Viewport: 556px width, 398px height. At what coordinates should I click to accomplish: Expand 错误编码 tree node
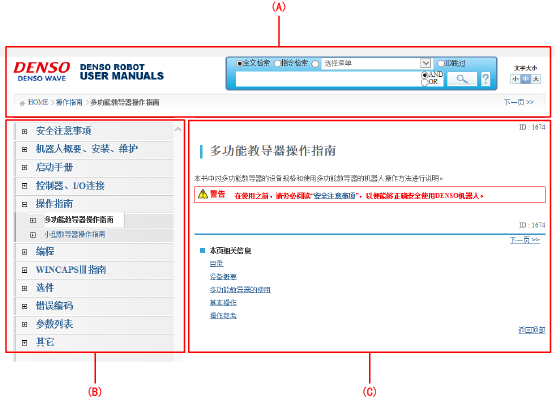(24, 306)
